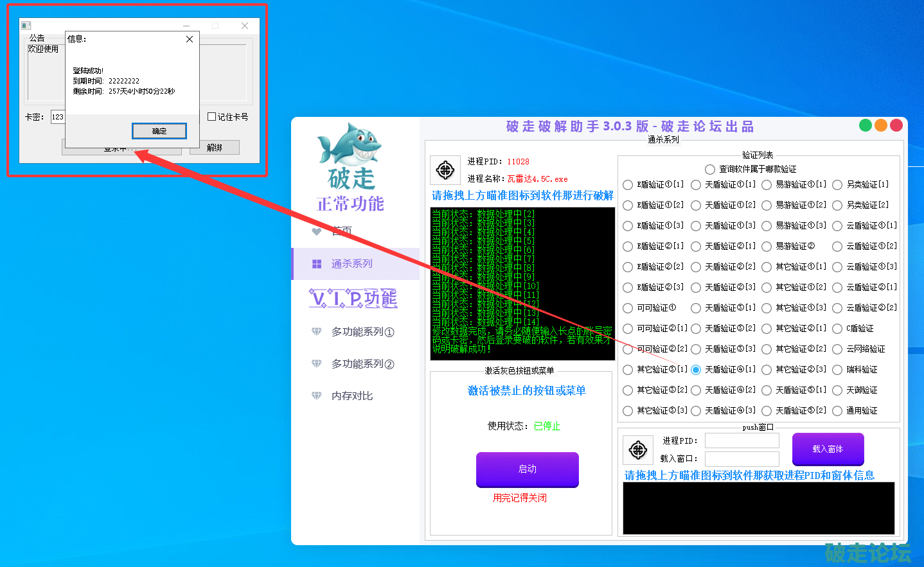The image size is (924, 567).
Task: Click the orange circle window control
Action: pos(881,125)
